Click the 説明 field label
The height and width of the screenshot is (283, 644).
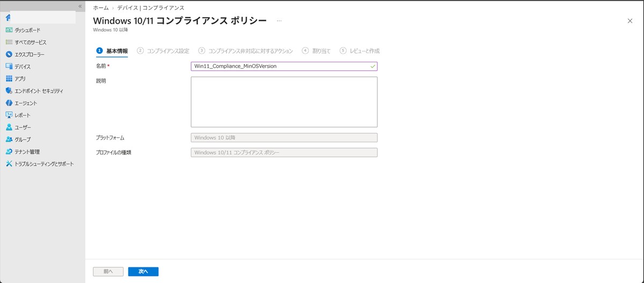[x=101, y=81]
